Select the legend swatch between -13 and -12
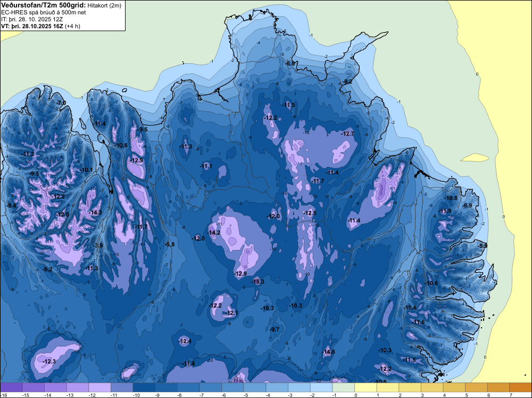Viewport: 532px width, 398px height. click(78, 387)
